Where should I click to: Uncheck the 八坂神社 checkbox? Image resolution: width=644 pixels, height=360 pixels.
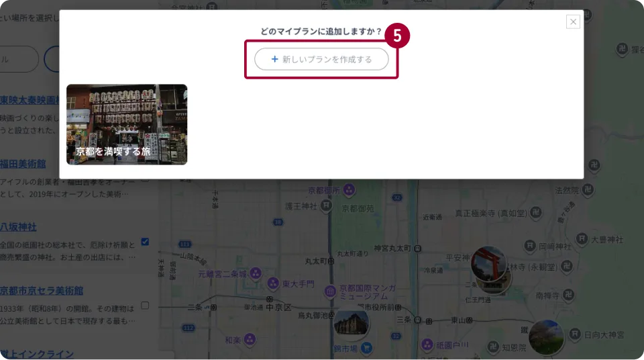[x=145, y=242]
